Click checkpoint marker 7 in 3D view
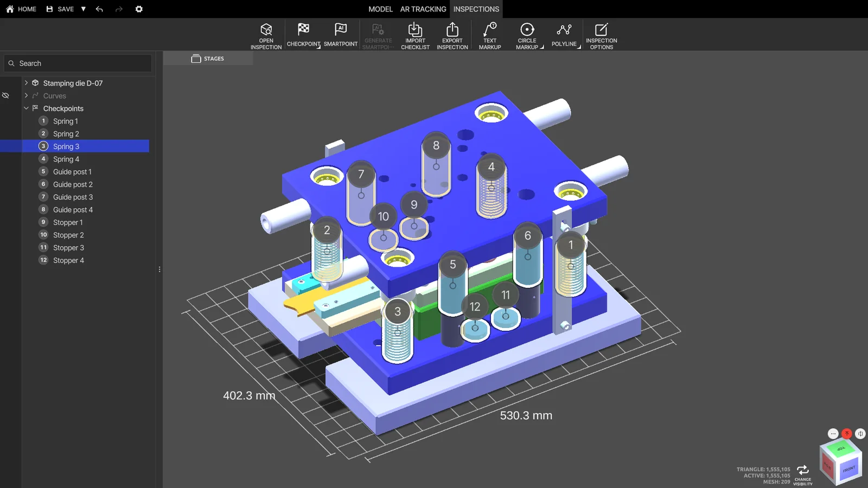 [361, 175]
